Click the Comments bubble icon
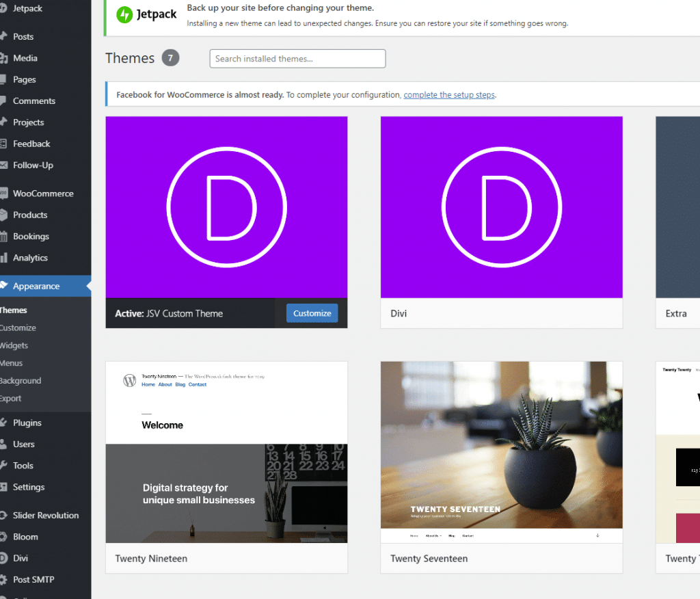The image size is (700, 599). tap(3, 101)
